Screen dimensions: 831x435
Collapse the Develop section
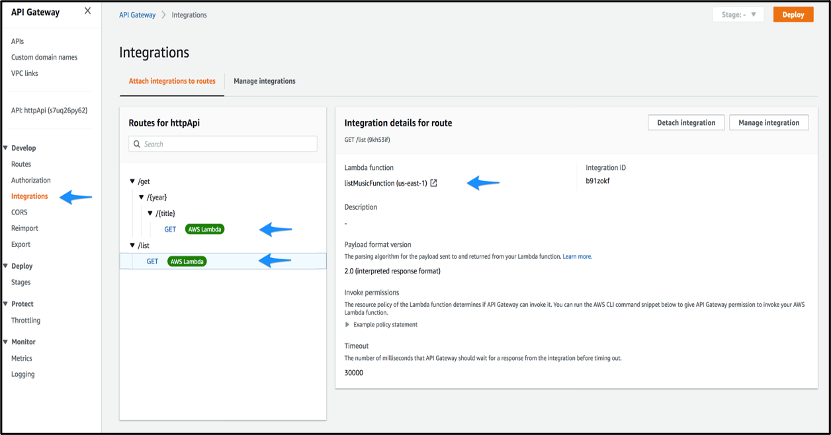coord(5,148)
